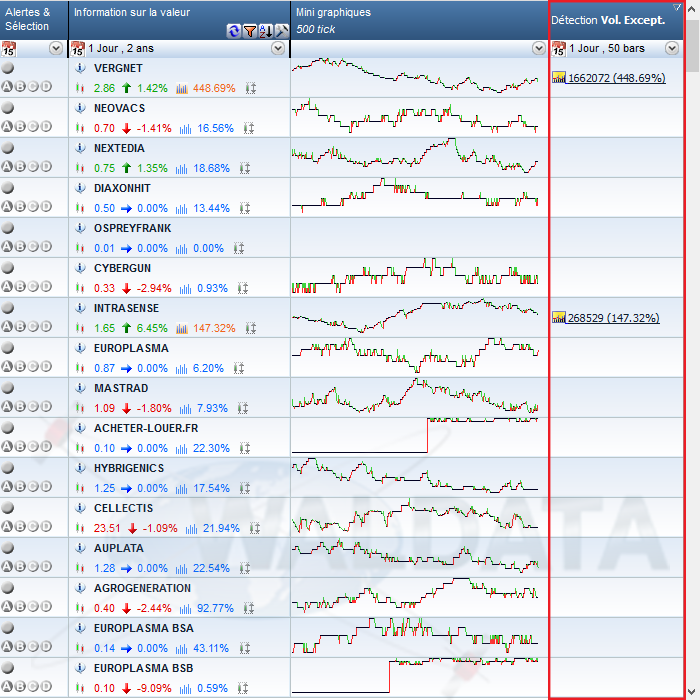Select the VERGNET stock name
The width and height of the screenshot is (700, 700).
pyautogui.click(x=118, y=68)
